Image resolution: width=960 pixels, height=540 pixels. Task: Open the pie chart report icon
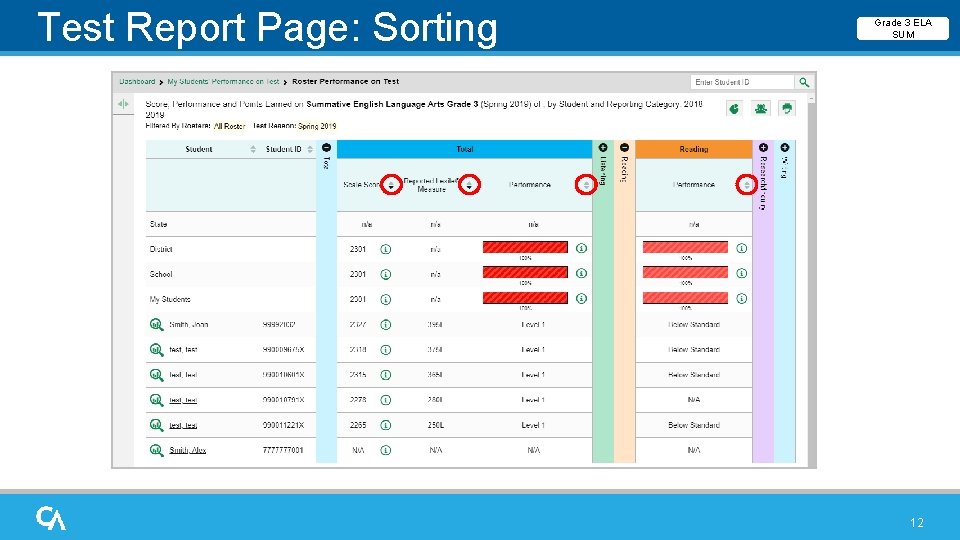coord(734,108)
